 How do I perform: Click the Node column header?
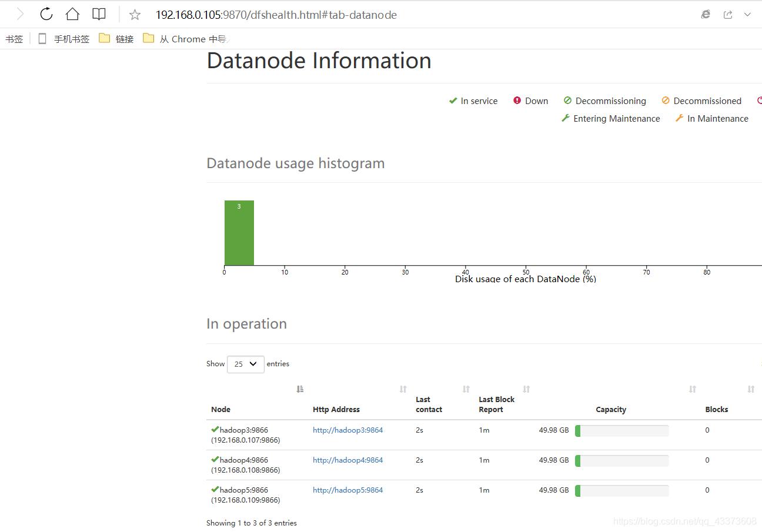coord(220,409)
